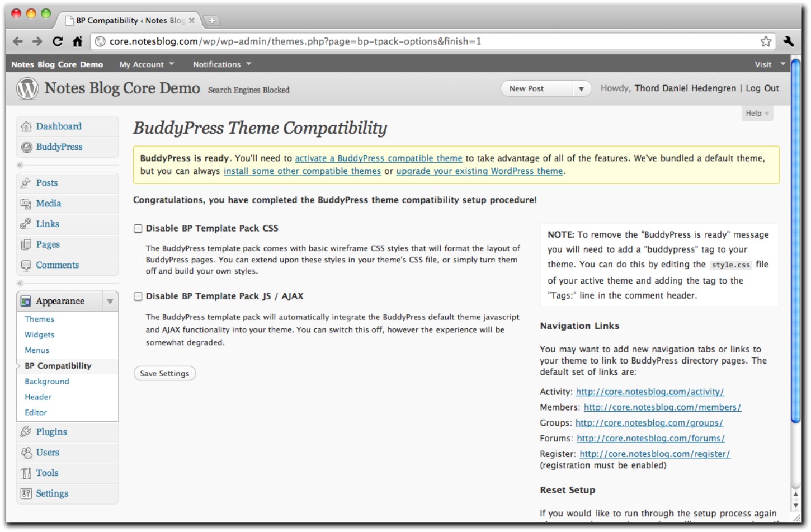Click the Appearance menu icon

[26, 302]
